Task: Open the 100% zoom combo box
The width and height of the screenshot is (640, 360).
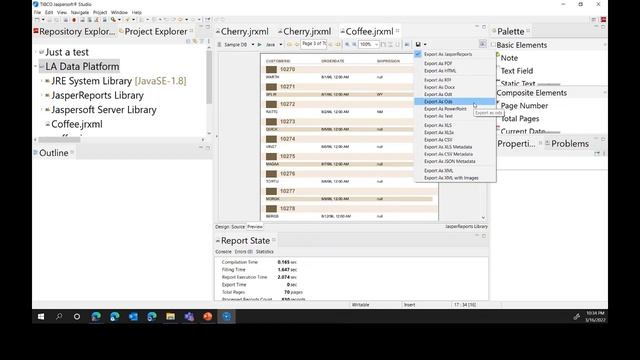Action: [x=369, y=44]
